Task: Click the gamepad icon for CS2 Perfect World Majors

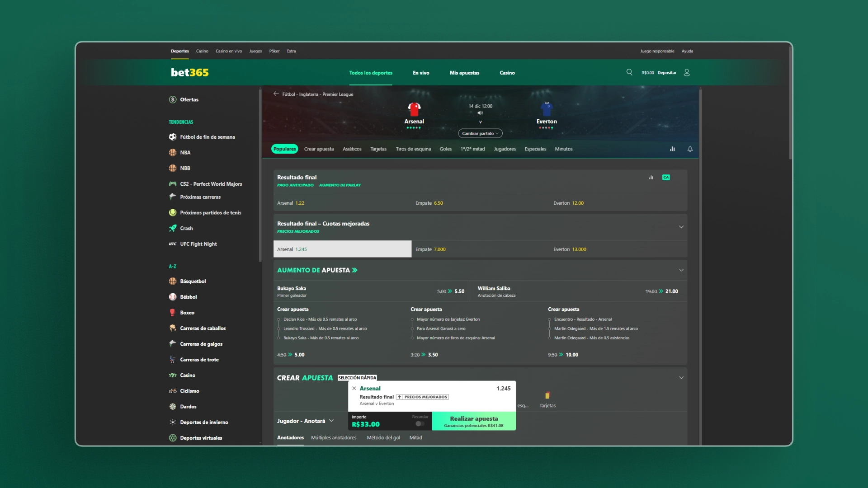Action: click(x=173, y=184)
